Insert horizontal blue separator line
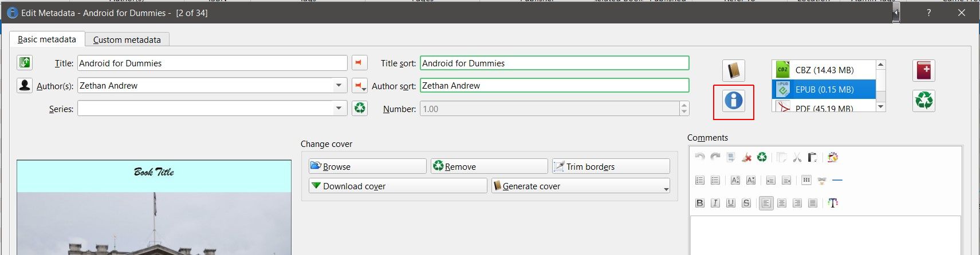The image size is (980, 255). click(837, 180)
